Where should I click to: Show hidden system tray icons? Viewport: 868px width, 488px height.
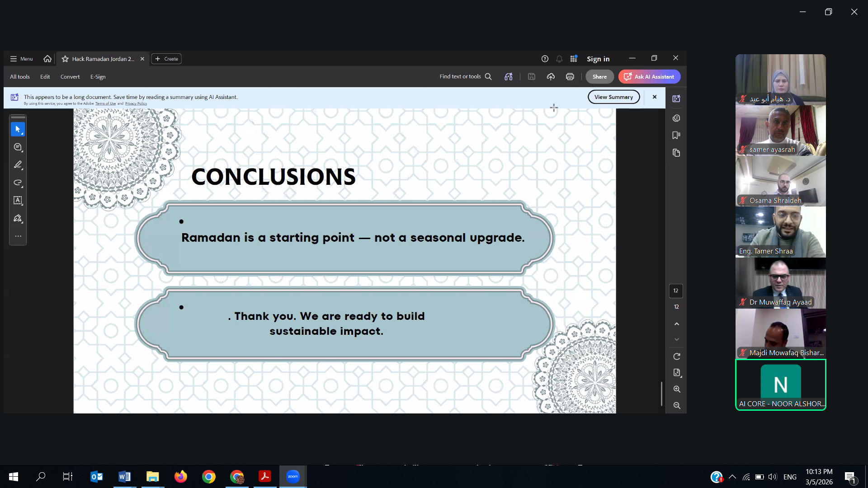(732, 477)
